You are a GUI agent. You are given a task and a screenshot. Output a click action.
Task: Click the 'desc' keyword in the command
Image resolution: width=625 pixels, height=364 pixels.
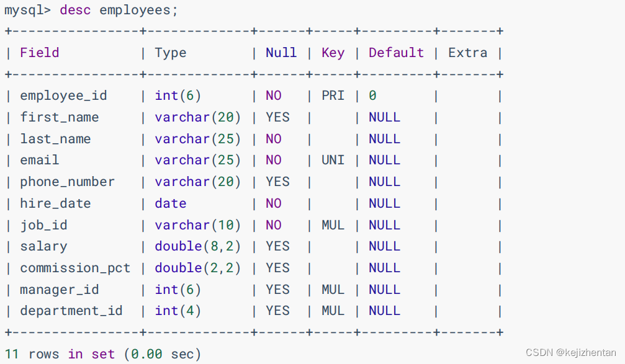tap(75, 9)
